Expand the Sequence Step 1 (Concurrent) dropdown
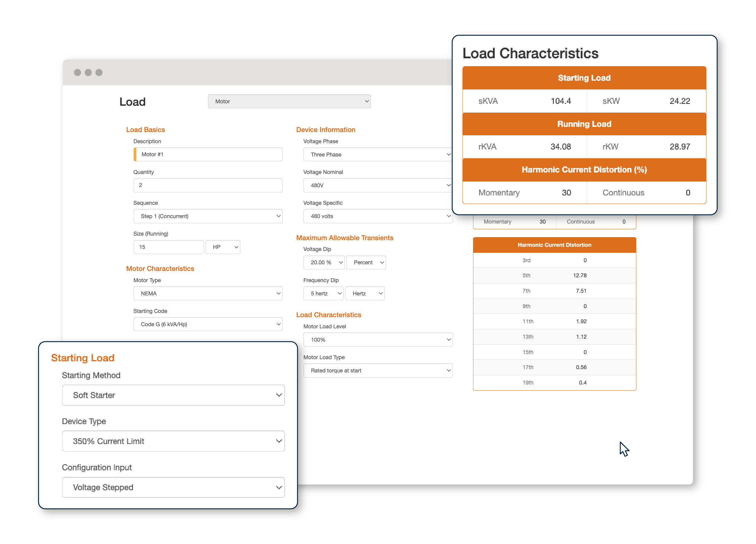Image resolution: width=756 pixels, height=544 pixels. click(208, 216)
